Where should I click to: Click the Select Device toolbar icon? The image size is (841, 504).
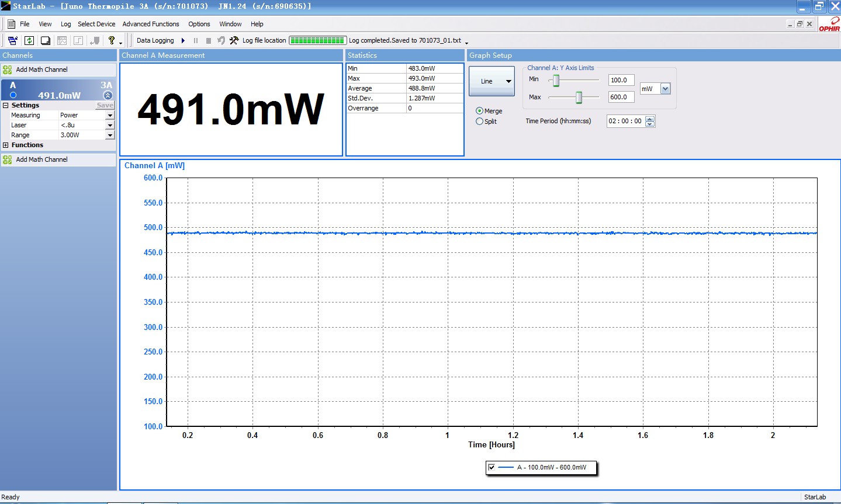point(12,40)
